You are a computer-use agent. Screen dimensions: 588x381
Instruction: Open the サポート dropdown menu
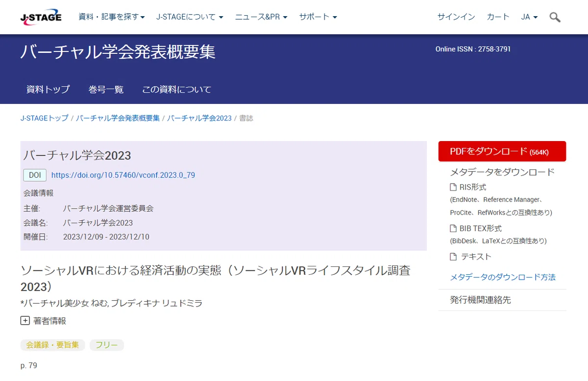point(318,17)
